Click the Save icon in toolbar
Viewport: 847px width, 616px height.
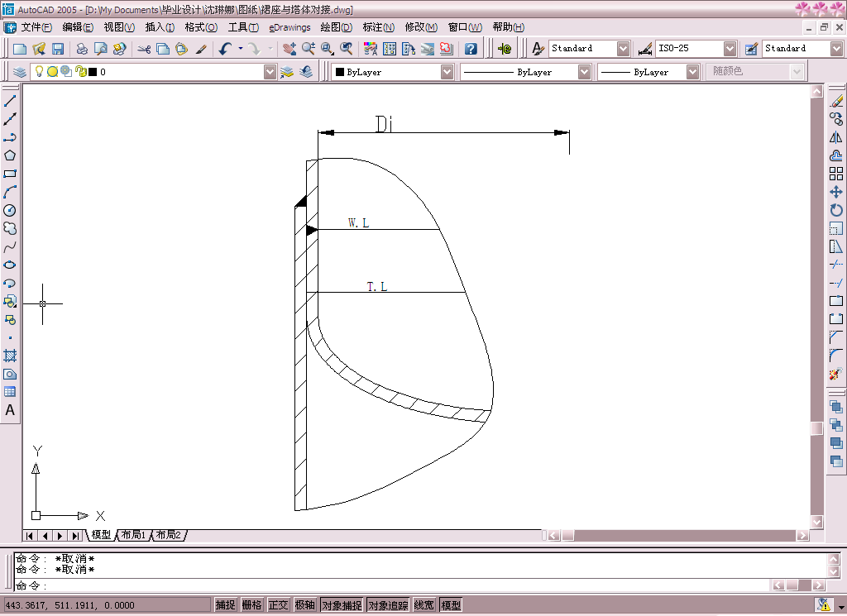coord(58,49)
